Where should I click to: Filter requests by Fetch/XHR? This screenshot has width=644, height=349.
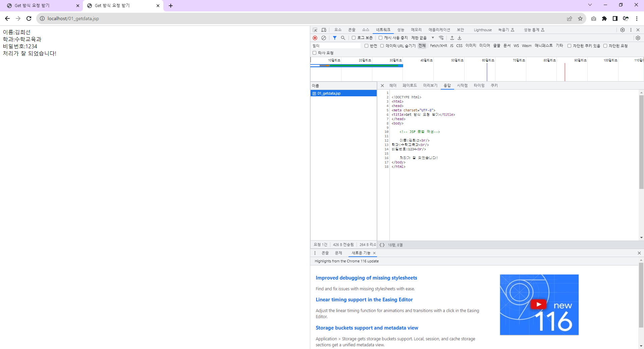click(x=438, y=46)
